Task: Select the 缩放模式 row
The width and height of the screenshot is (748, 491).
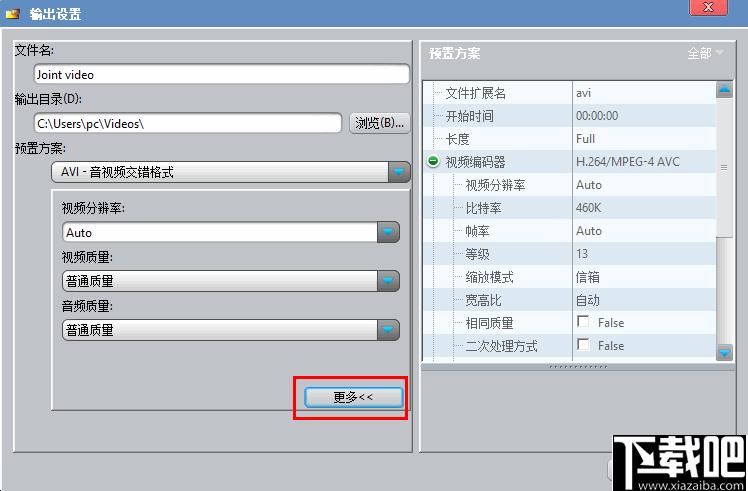Action: click(570, 277)
